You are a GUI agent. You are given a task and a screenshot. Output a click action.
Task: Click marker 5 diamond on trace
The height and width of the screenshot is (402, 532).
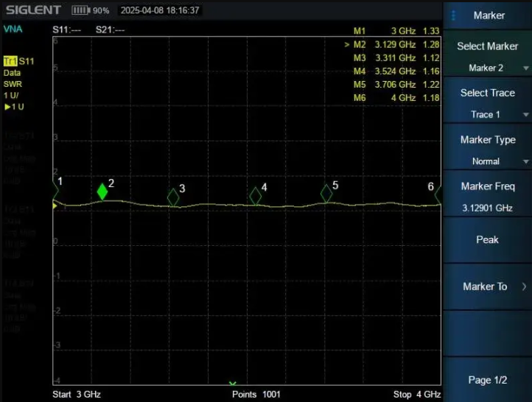pyautogui.click(x=326, y=194)
